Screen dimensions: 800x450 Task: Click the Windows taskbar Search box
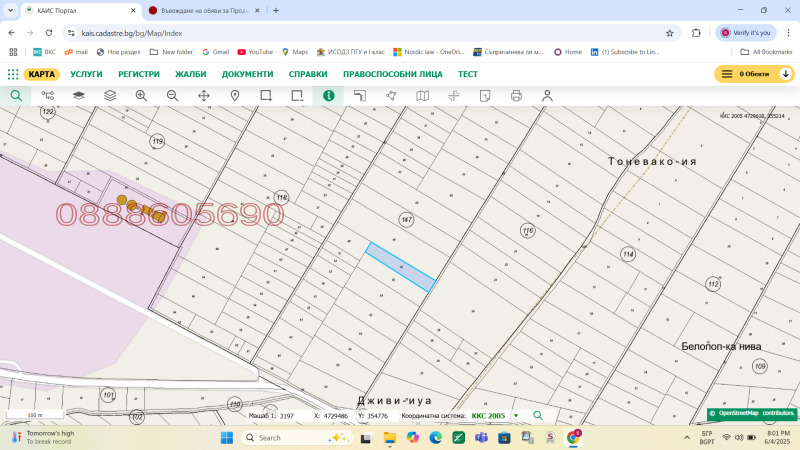click(297, 438)
